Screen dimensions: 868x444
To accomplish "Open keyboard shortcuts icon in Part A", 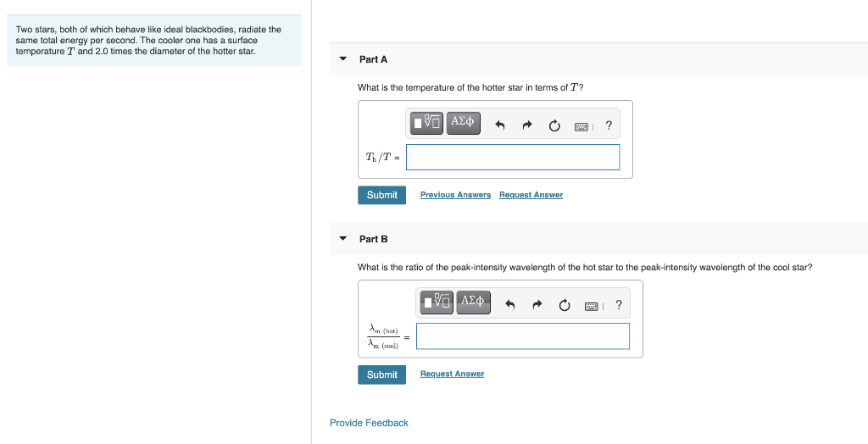I will 581,126.
